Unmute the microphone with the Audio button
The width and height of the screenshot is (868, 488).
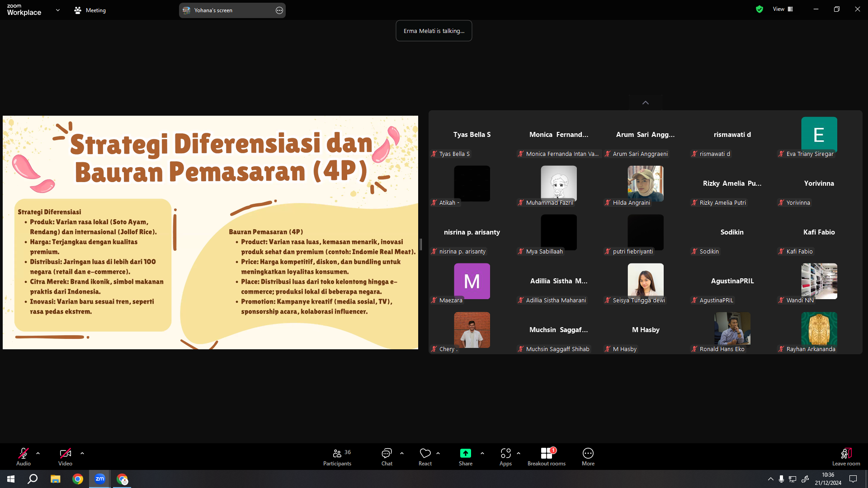(x=24, y=457)
